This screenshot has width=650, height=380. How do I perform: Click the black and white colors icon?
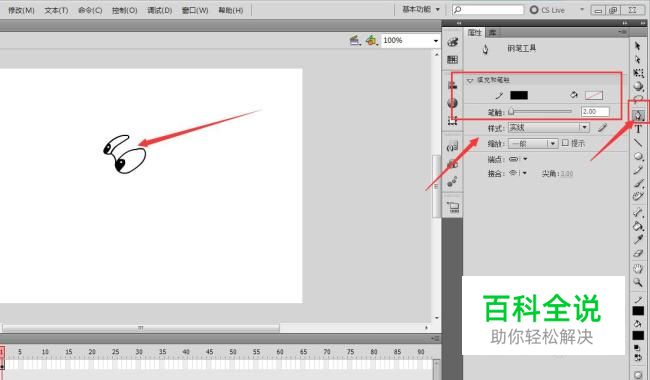(637, 349)
